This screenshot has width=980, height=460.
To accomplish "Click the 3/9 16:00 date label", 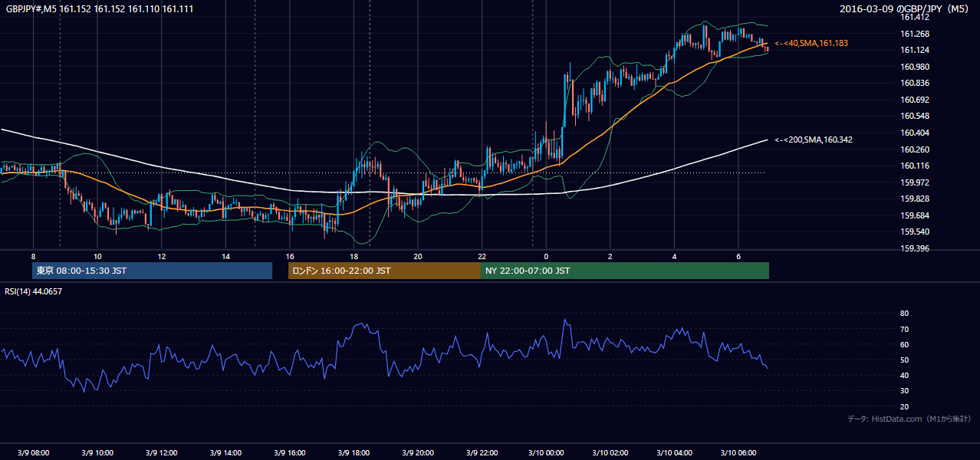I will click(x=289, y=453).
